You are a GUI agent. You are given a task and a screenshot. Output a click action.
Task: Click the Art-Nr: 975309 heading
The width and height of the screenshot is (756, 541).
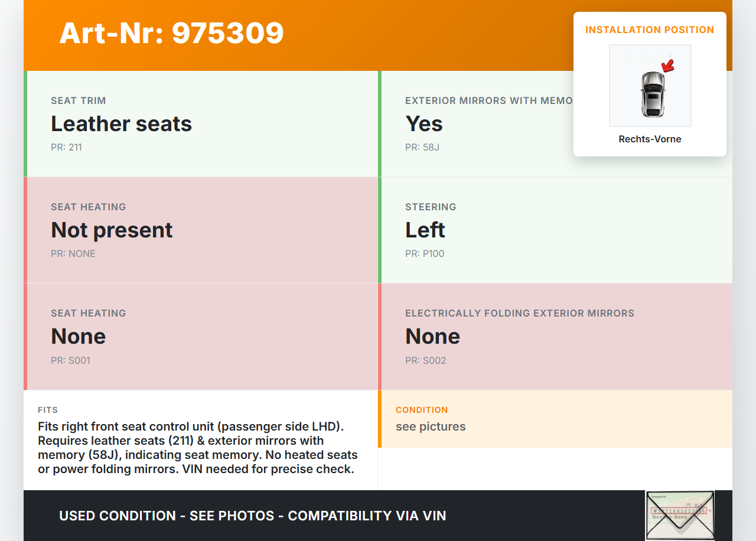[x=171, y=33]
